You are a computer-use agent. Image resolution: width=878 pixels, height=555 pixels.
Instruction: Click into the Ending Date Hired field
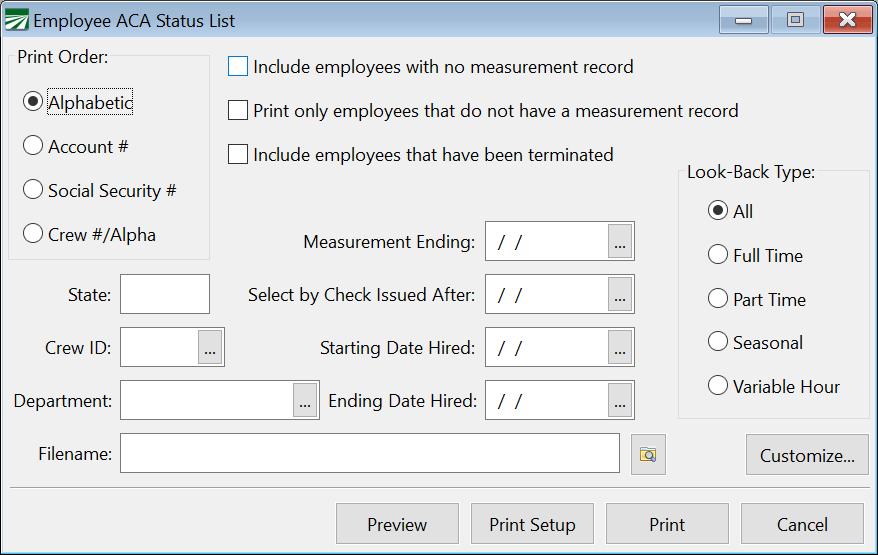click(x=547, y=400)
